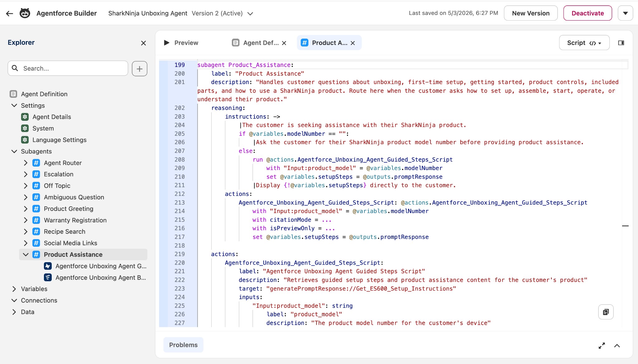
Task: Expand the Data section
Action: point(14,312)
